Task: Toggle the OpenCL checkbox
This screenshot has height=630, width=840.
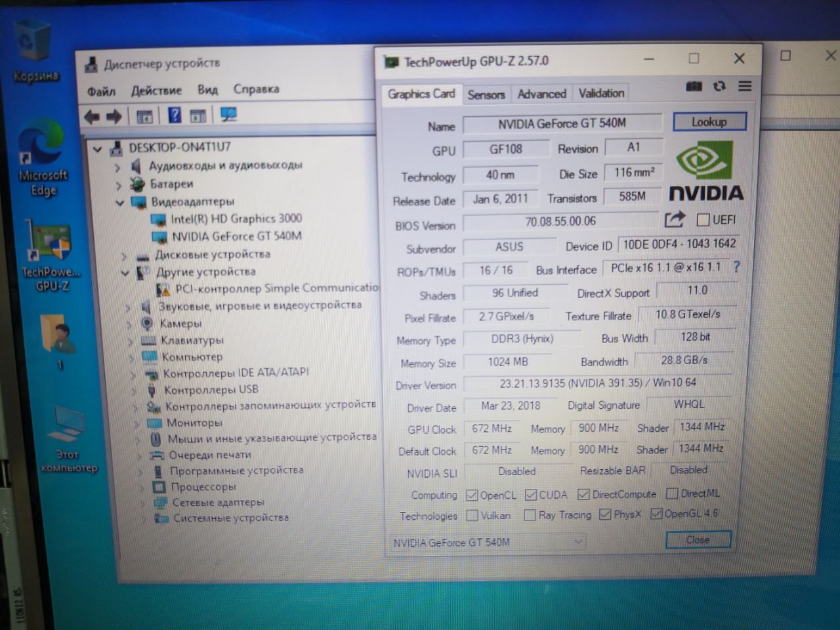Action: 471,495
